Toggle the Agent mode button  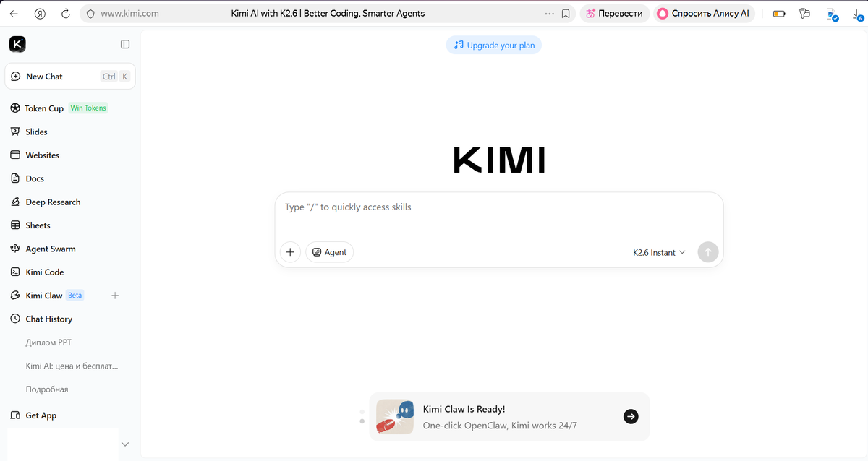coord(330,252)
